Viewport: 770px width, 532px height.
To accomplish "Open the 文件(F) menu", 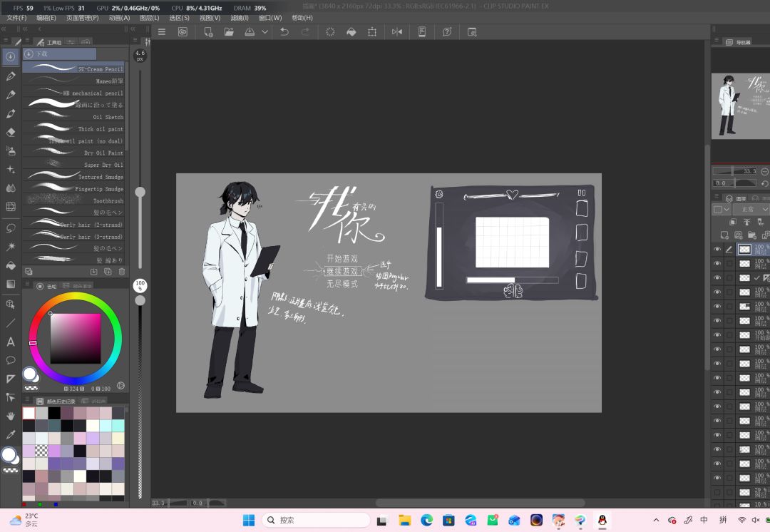I will click(x=16, y=18).
